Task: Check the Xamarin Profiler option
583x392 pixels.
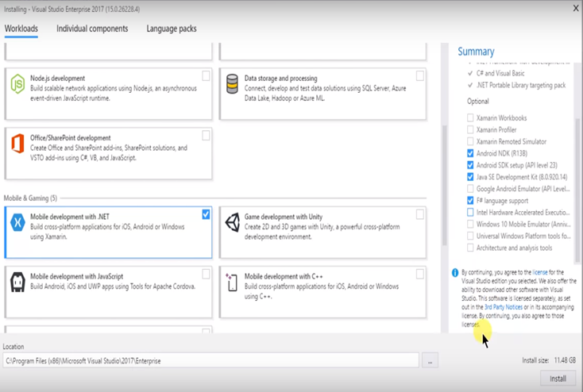Action: pos(470,129)
